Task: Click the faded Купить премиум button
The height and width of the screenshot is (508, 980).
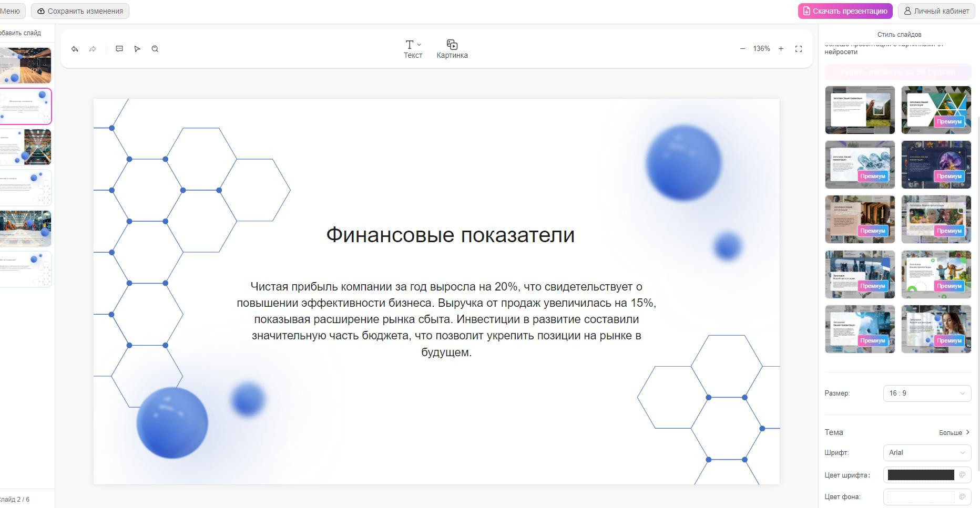Action: 898,72
